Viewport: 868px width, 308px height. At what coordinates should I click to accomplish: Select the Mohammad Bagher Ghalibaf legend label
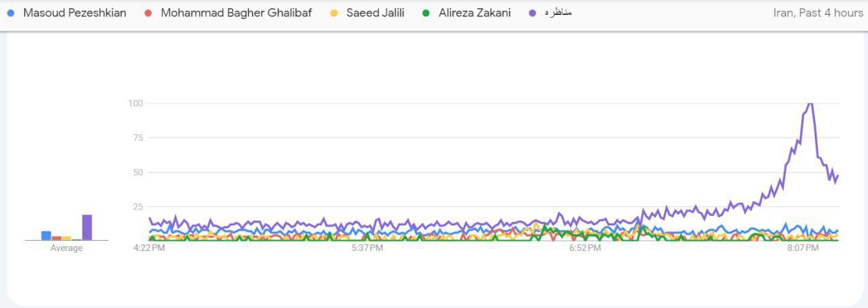pos(236,13)
